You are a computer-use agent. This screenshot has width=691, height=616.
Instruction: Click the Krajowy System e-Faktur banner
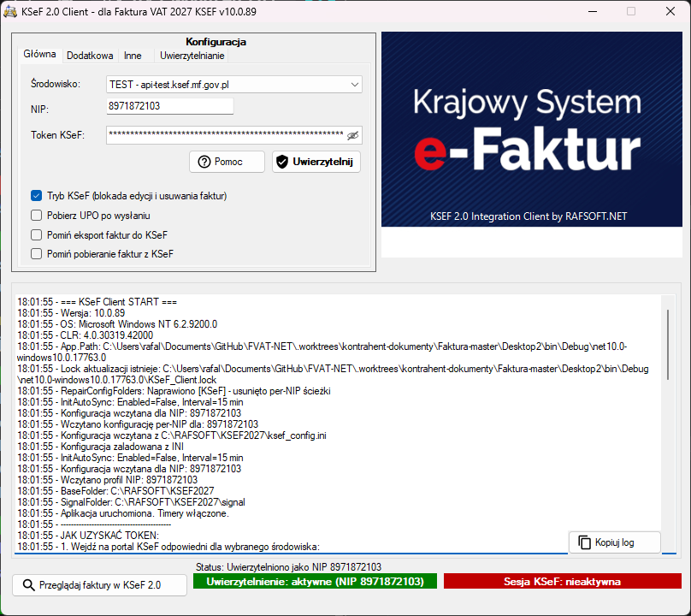[x=531, y=129]
